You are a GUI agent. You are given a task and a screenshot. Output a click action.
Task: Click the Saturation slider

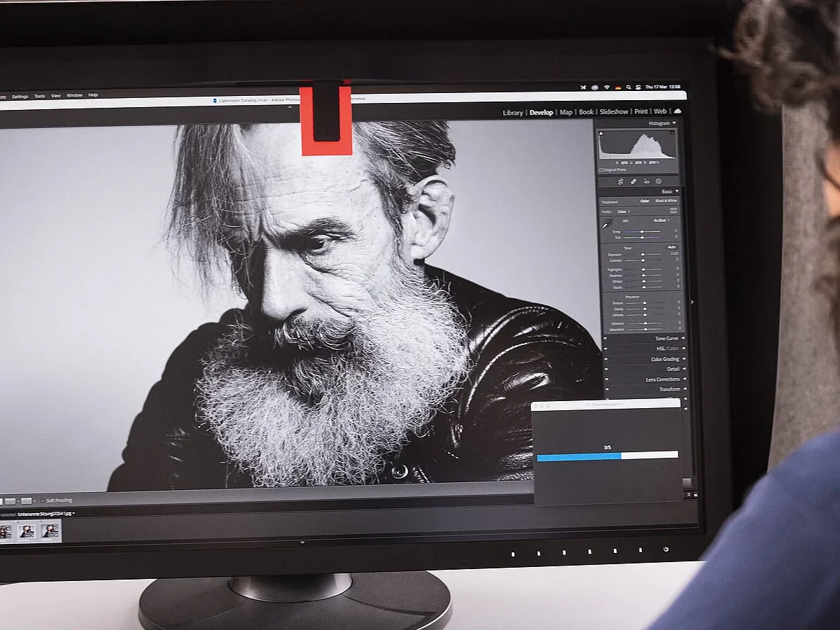645,329
